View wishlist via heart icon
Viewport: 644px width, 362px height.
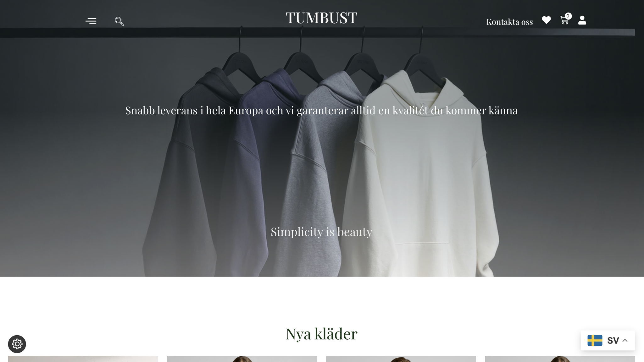(x=547, y=20)
